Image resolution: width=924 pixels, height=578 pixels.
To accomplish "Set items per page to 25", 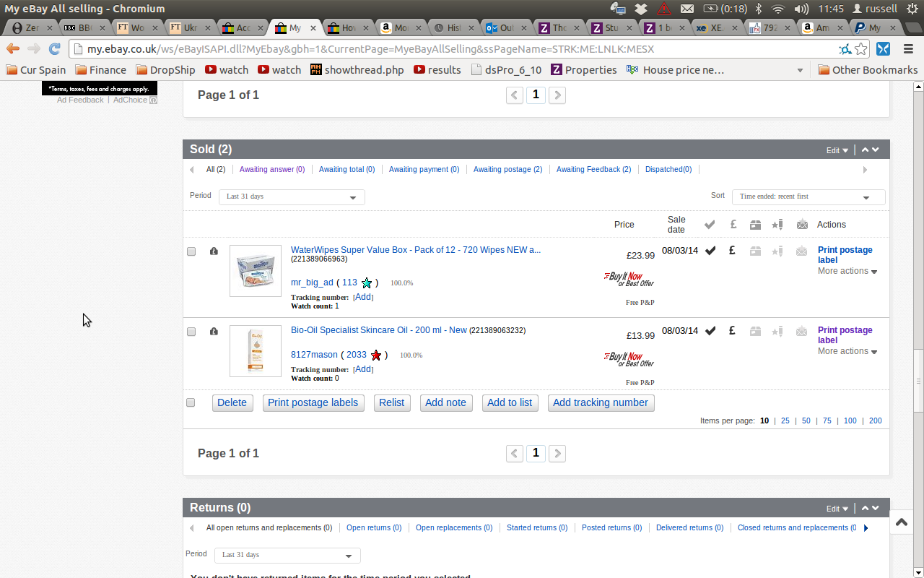I will click(785, 420).
